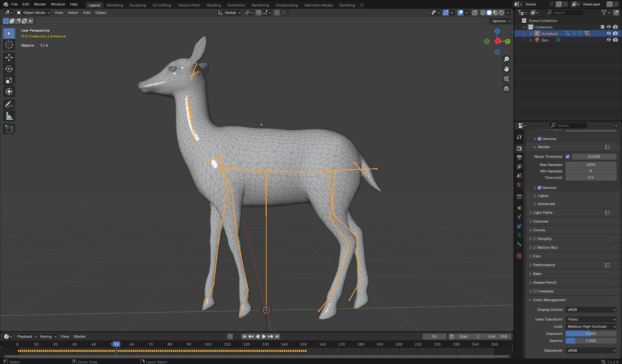Activate the Annotate tool

tap(9, 105)
